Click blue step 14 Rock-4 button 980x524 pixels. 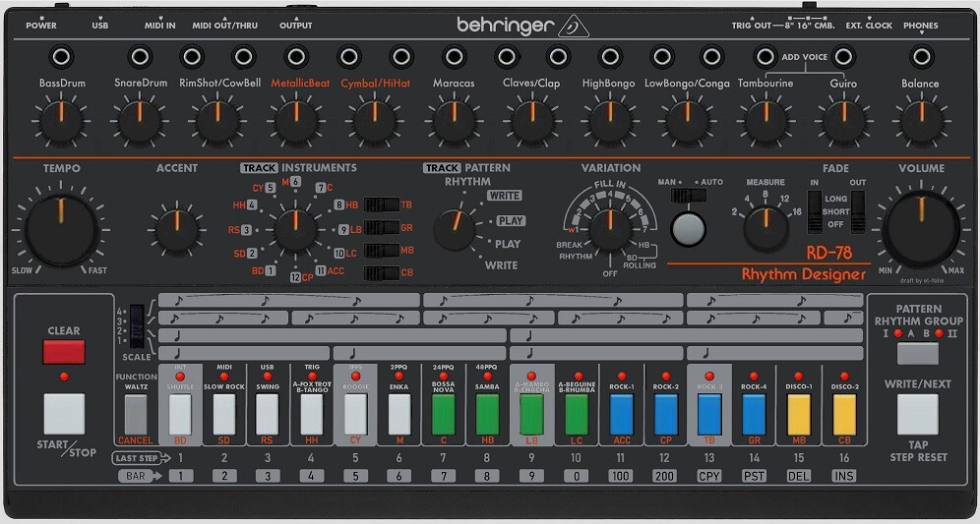[x=754, y=414]
